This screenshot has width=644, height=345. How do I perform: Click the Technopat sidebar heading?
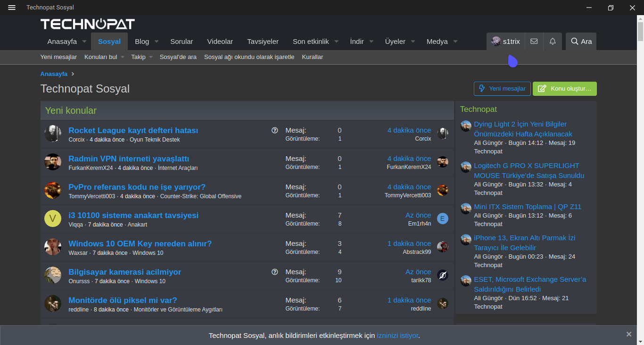pyautogui.click(x=479, y=109)
